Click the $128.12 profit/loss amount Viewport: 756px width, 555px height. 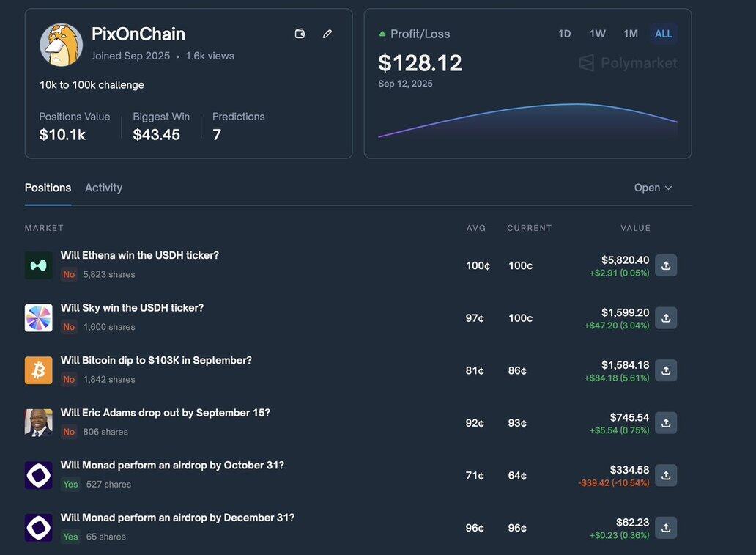[420, 63]
